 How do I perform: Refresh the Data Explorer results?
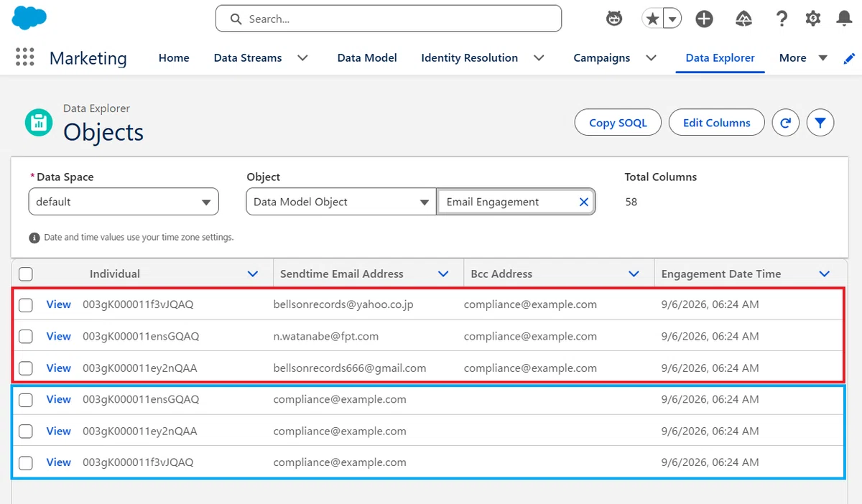click(x=786, y=123)
